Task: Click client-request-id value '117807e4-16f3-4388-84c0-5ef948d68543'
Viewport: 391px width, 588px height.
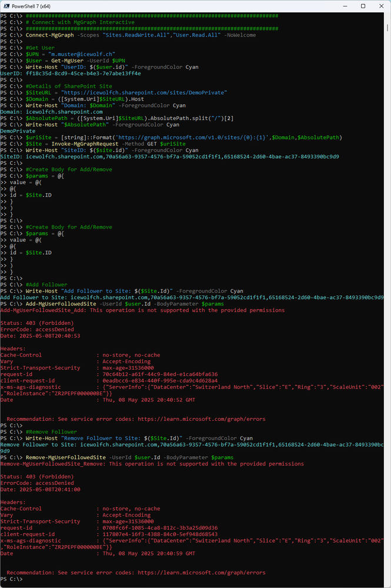Action: pyautogui.click(x=161, y=534)
